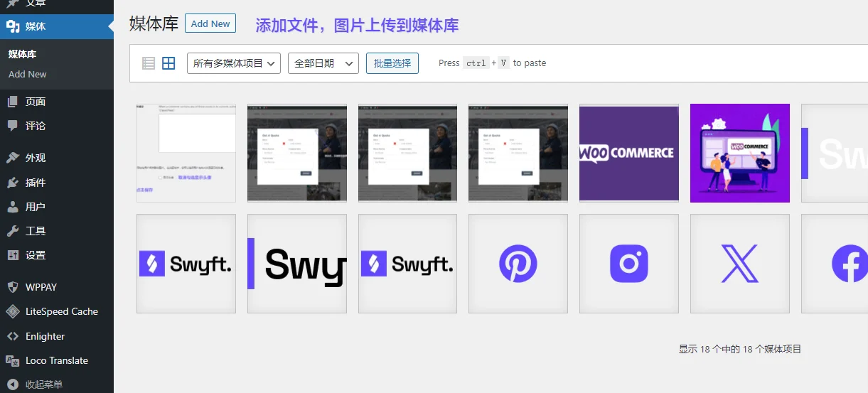Click the Enlighter code icon in sidebar
Viewport: 868px width, 393px height.
[12, 336]
